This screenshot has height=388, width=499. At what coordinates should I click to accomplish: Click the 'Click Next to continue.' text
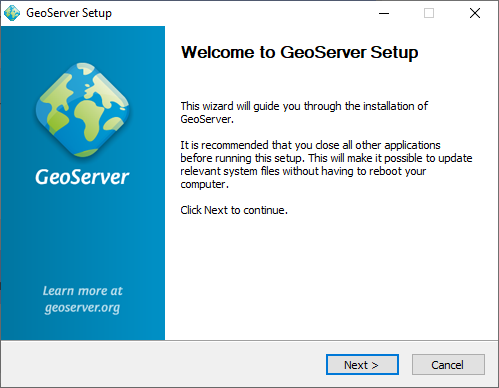(x=234, y=210)
